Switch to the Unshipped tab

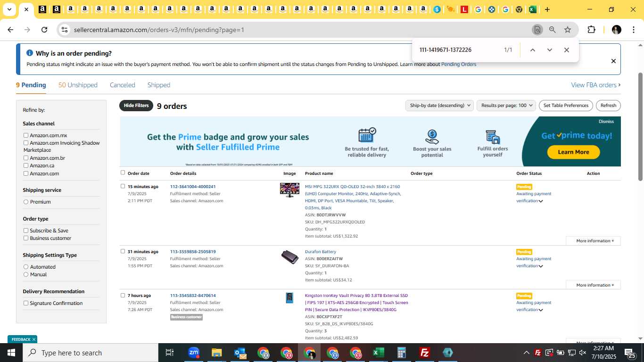78,85
